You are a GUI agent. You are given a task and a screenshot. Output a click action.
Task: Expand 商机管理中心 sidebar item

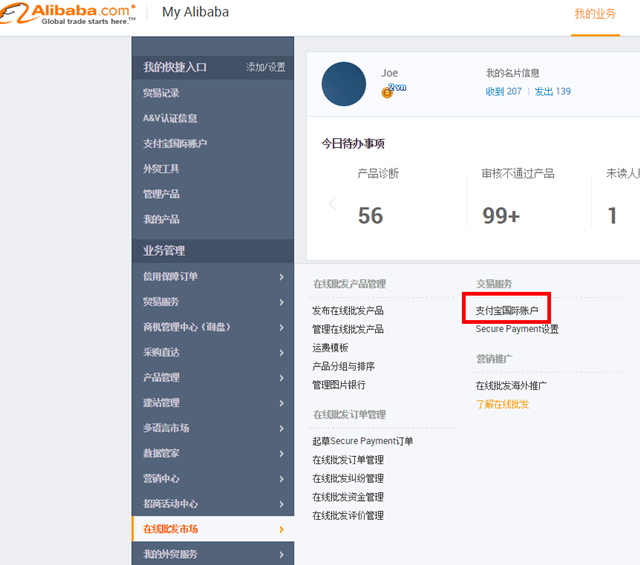[186, 327]
